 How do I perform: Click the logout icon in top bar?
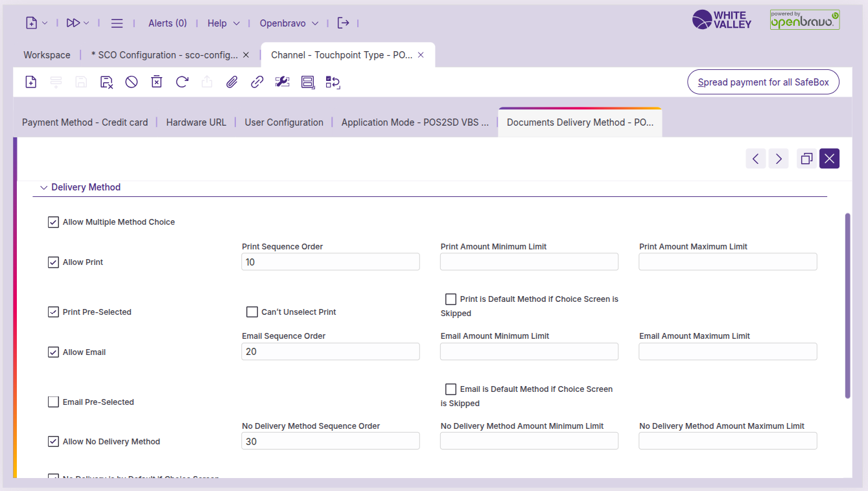[x=343, y=23]
